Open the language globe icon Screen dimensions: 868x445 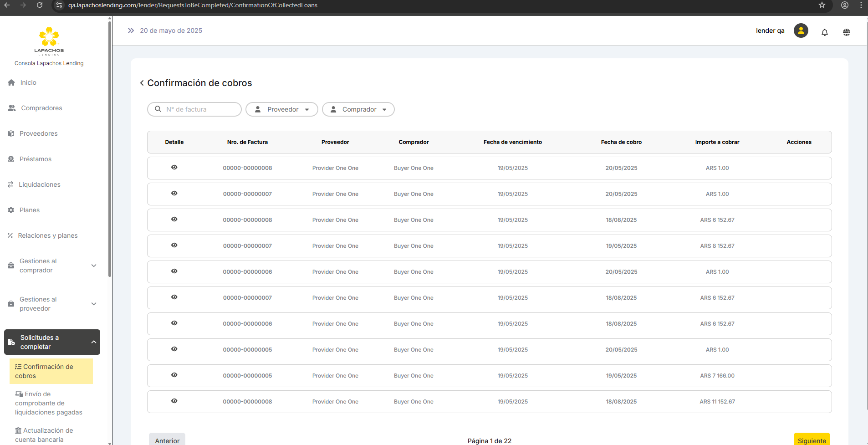[846, 32]
